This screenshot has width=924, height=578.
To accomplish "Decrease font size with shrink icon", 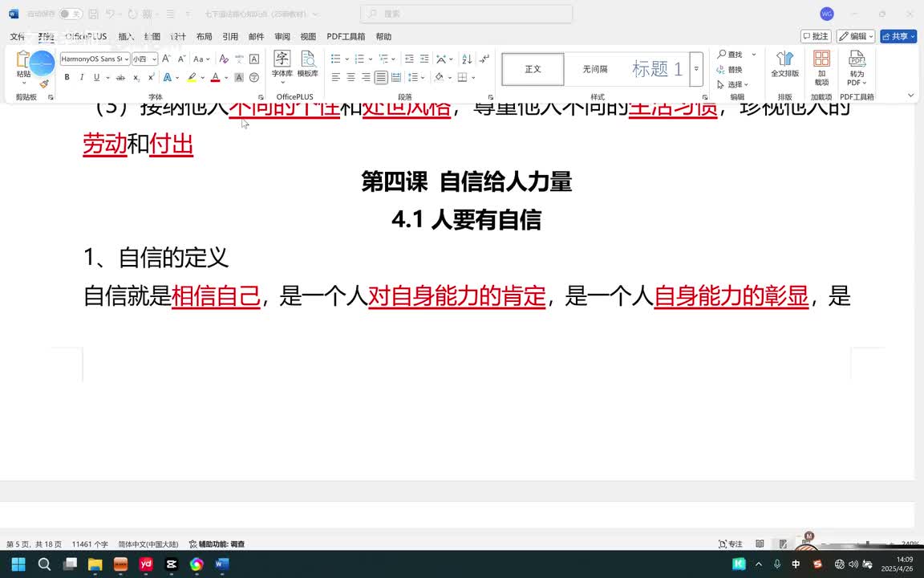I will pos(181,59).
